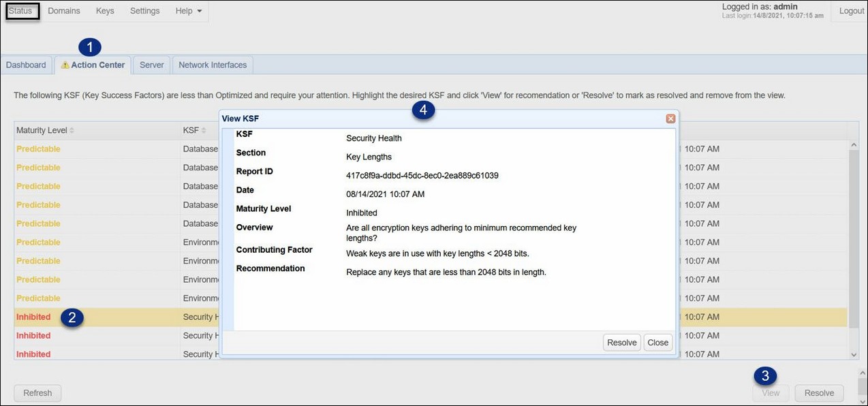
Task: Open the Settings menu
Action: (144, 11)
